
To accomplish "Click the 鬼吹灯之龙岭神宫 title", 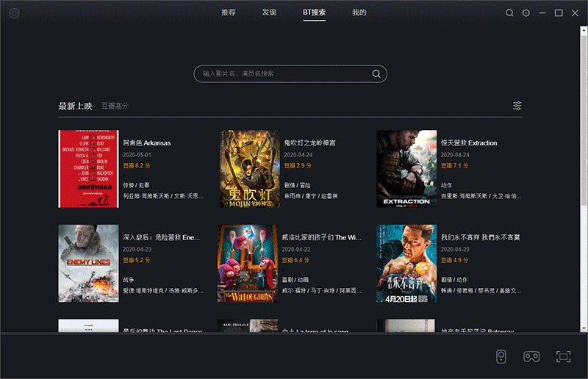I will (309, 142).
